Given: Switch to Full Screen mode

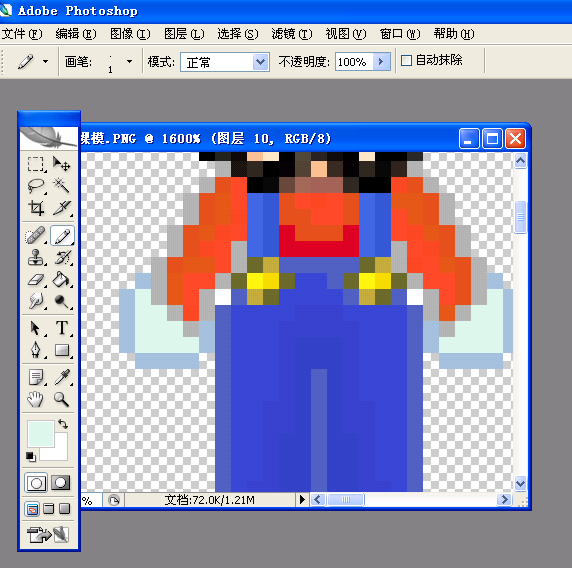Looking at the screenshot, I should tap(65, 509).
